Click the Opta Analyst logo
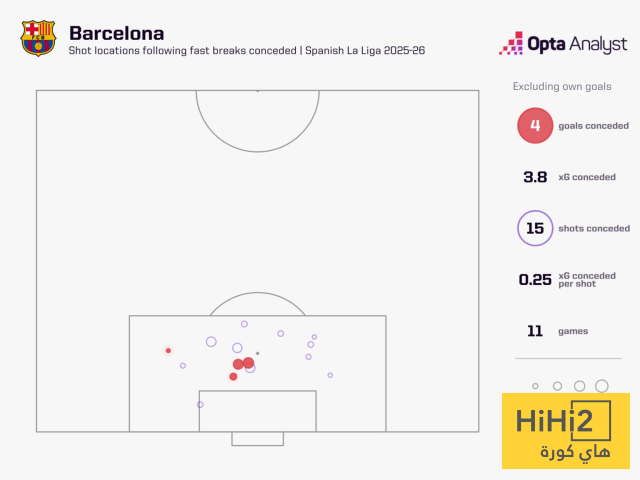Viewport: 640px width, 480px height. [563, 44]
